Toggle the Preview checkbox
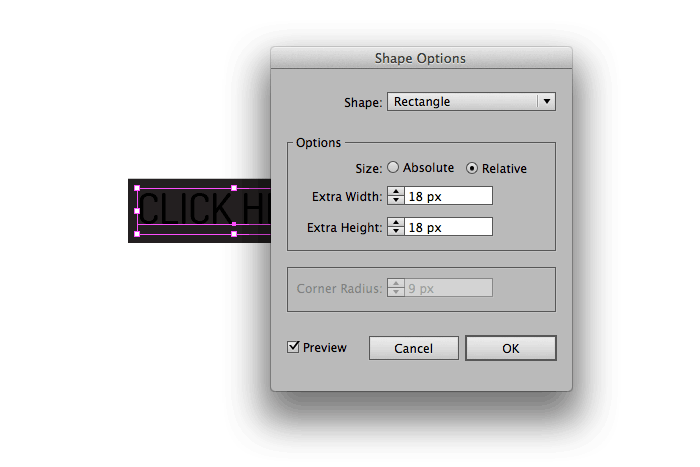This screenshot has width=700, height=467. point(293,347)
